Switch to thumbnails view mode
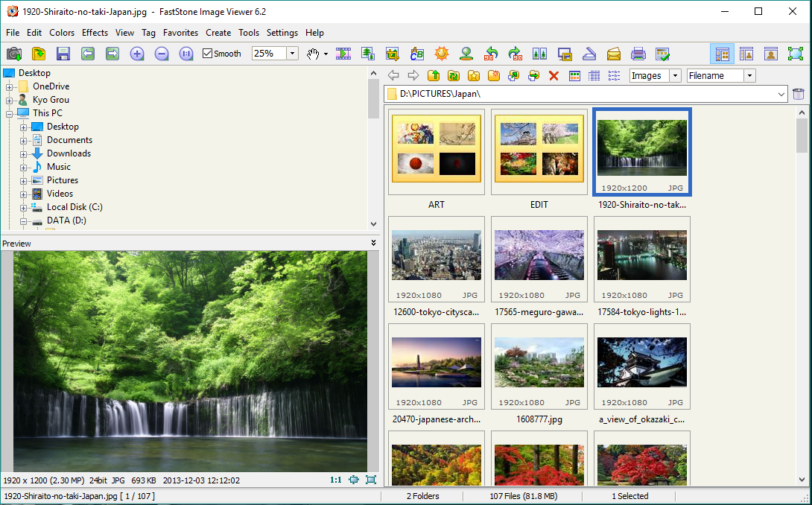812x505 pixels. pos(574,76)
